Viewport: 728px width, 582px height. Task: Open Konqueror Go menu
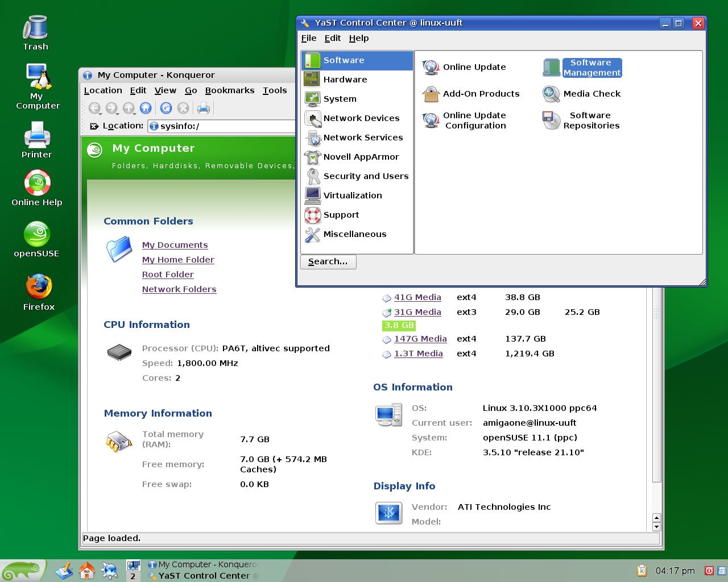(191, 90)
